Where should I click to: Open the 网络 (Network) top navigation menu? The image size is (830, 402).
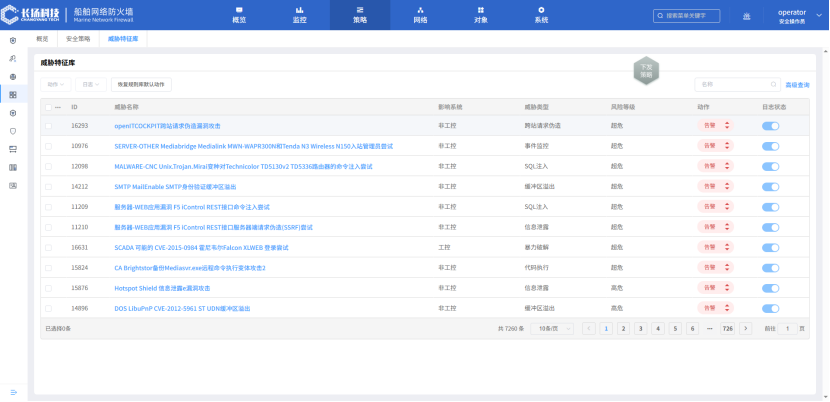pyautogui.click(x=420, y=15)
